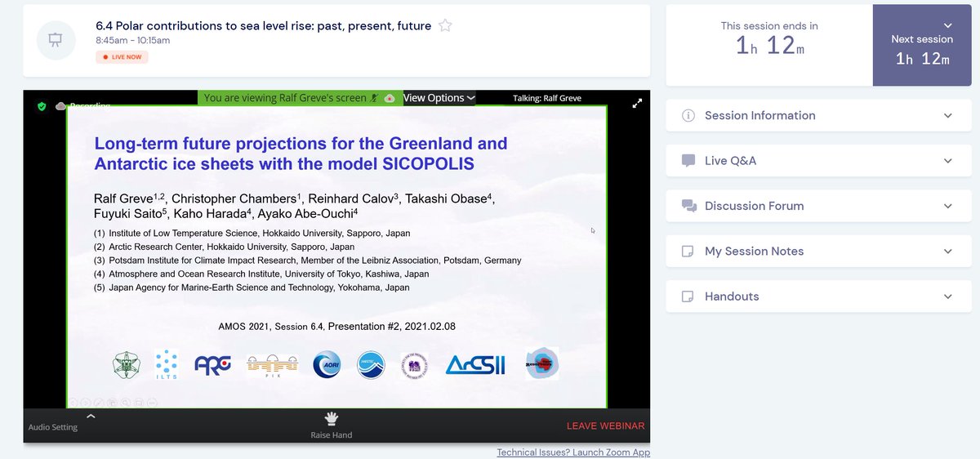Click the session title 6.4 Polar contributions
The width and height of the screenshot is (980, 459).
263,25
